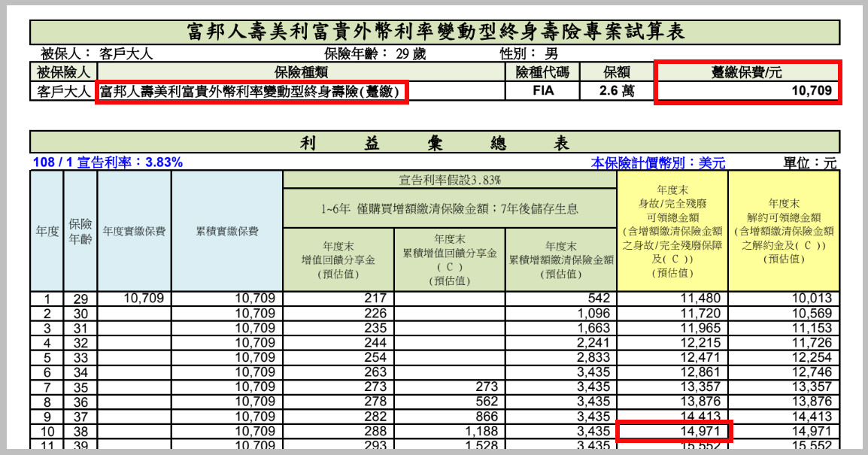868x455 pixels.
Task: Click insurance age 35 in the year 7 row
Action: [80, 387]
